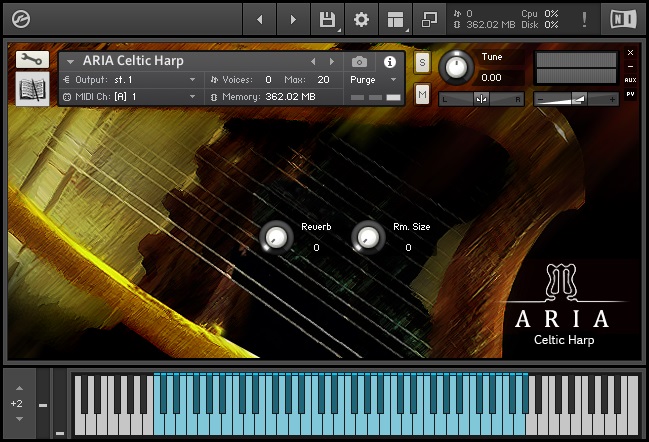Open the save floppy disk menu
This screenshot has height=442, width=649.
point(327,19)
